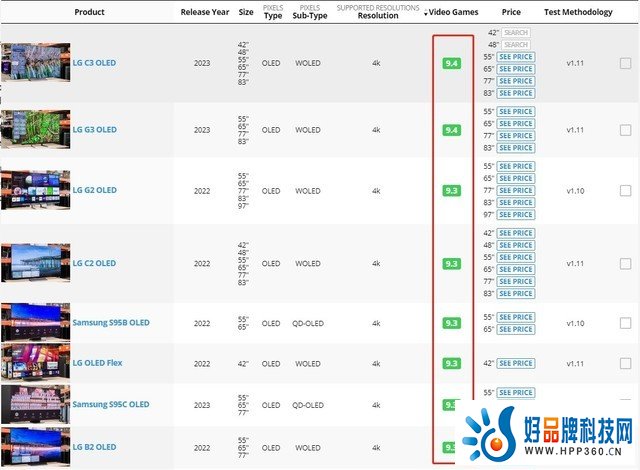See price for LG G3 55" size
The width and height of the screenshot is (640, 470).
pyautogui.click(x=516, y=111)
